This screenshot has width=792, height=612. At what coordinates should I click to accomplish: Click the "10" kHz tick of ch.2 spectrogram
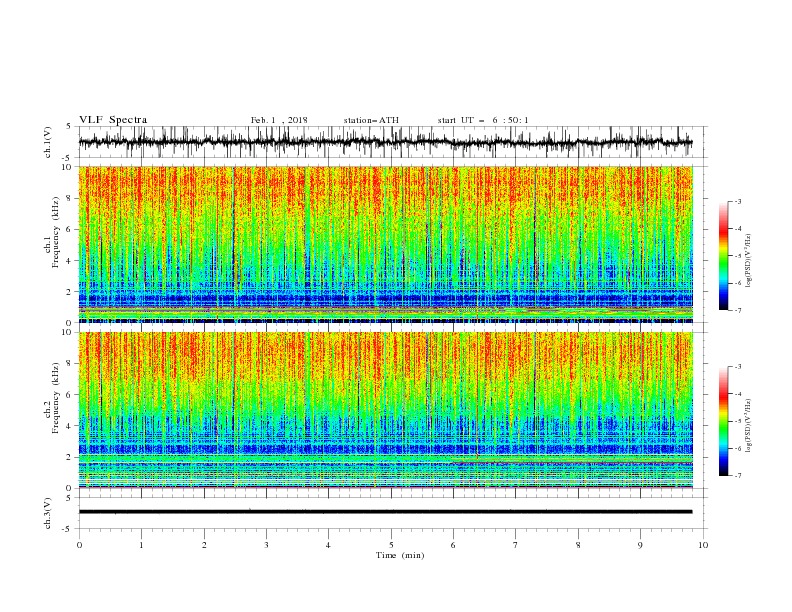pos(69,332)
